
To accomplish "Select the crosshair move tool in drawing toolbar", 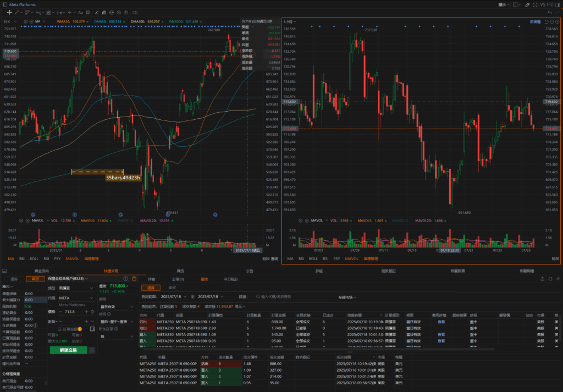I will (x=9, y=12).
